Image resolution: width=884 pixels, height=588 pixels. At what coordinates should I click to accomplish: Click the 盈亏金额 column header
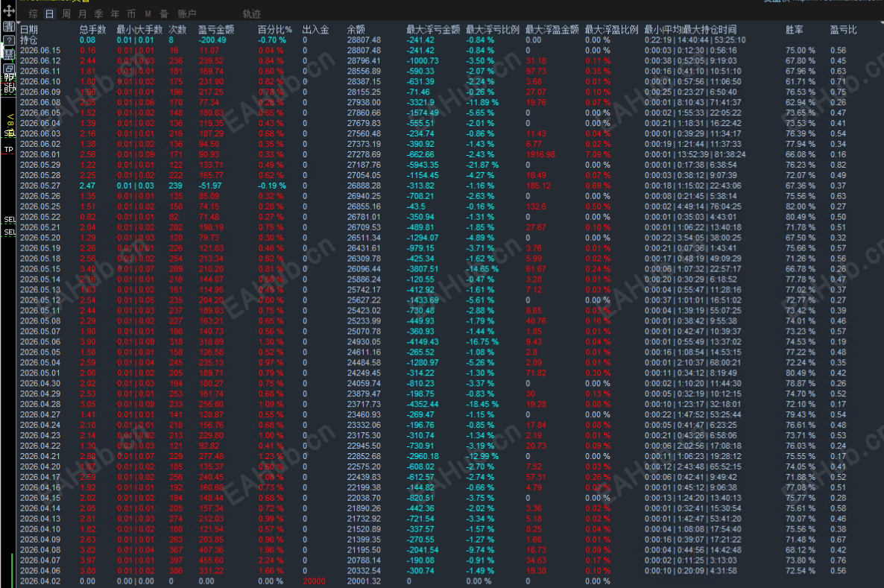pyautogui.click(x=216, y=29)
